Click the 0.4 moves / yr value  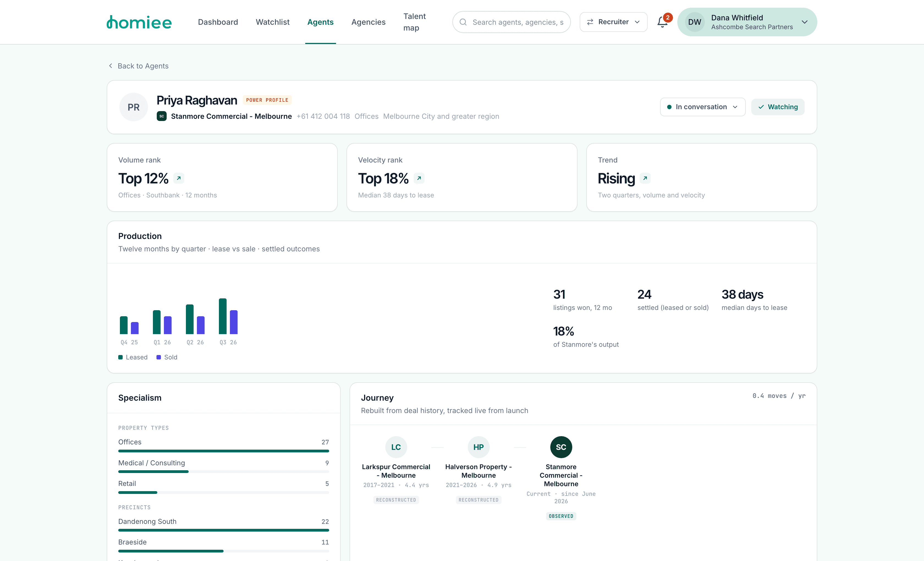(x=779, y=396)
